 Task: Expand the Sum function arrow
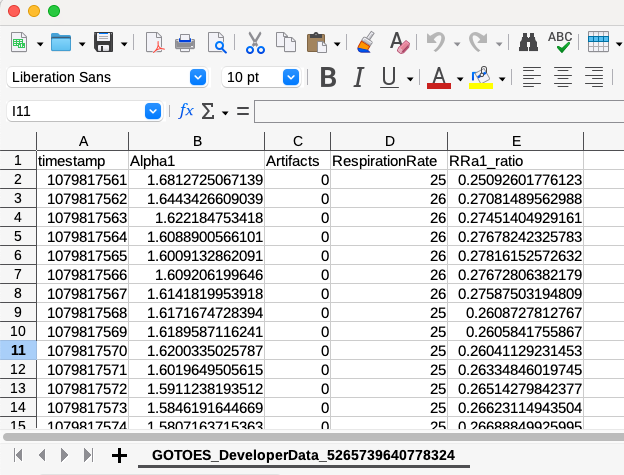click(225, 113)
